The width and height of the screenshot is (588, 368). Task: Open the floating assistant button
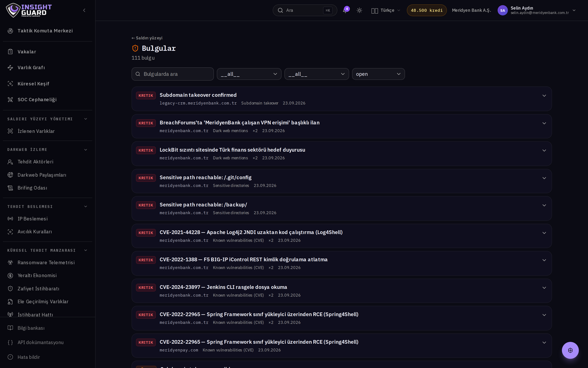point(570,350)
